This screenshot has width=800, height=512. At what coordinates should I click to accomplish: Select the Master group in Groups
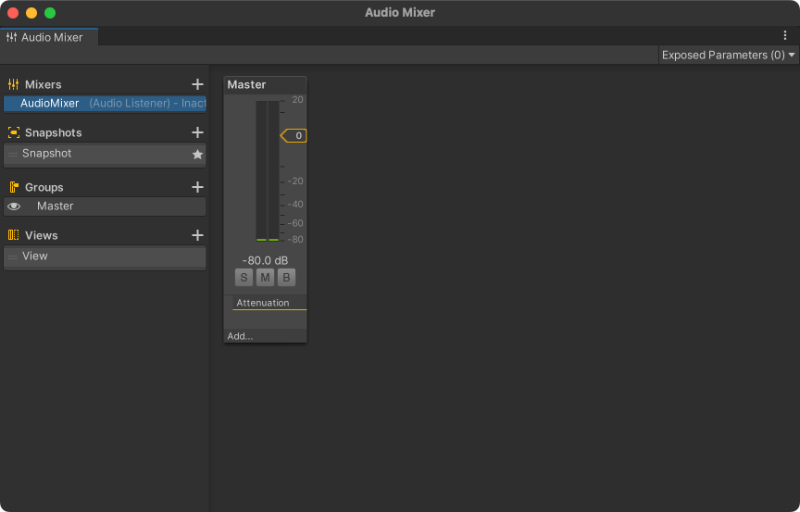55,206
